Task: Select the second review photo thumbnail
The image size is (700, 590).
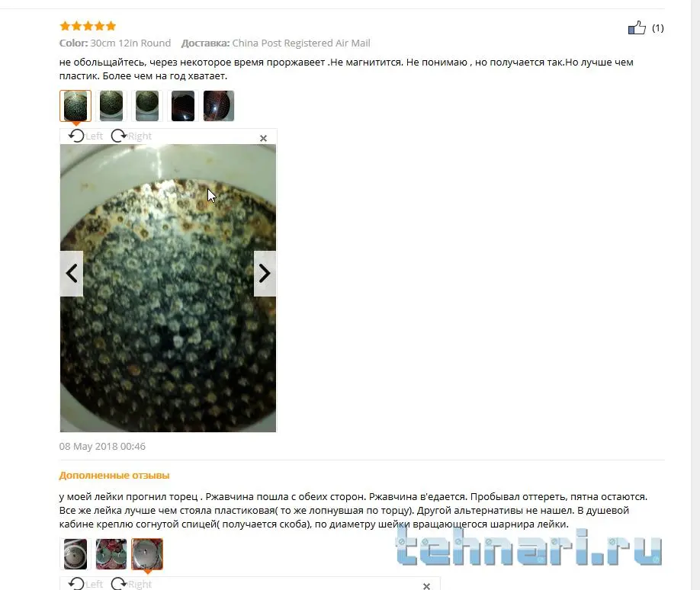Action: 111,106
